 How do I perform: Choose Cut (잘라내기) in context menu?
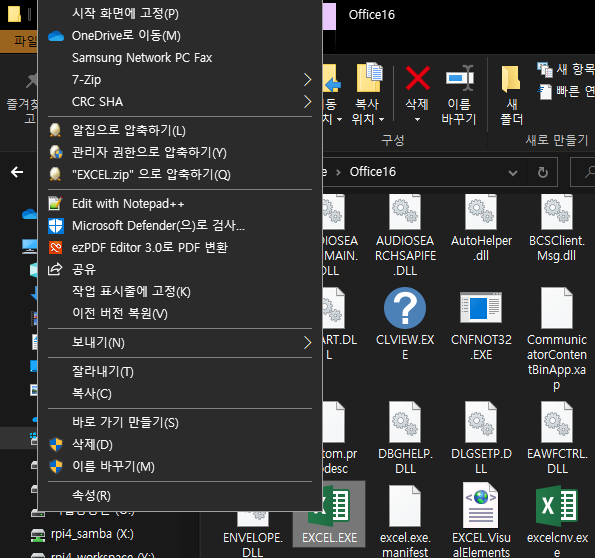pyautogui.click(x=180, y=372)
